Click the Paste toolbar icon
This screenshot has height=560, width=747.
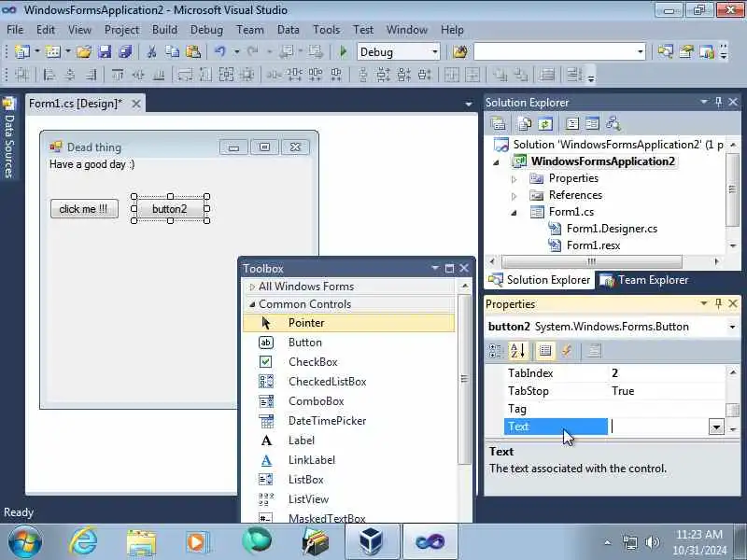point(193,51)
